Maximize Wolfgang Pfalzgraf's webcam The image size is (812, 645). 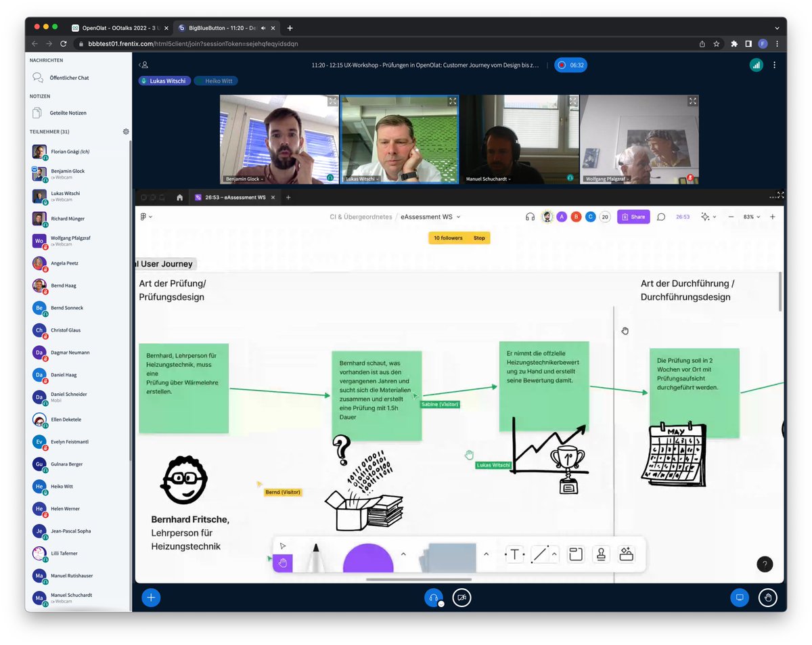pos(692,101)
